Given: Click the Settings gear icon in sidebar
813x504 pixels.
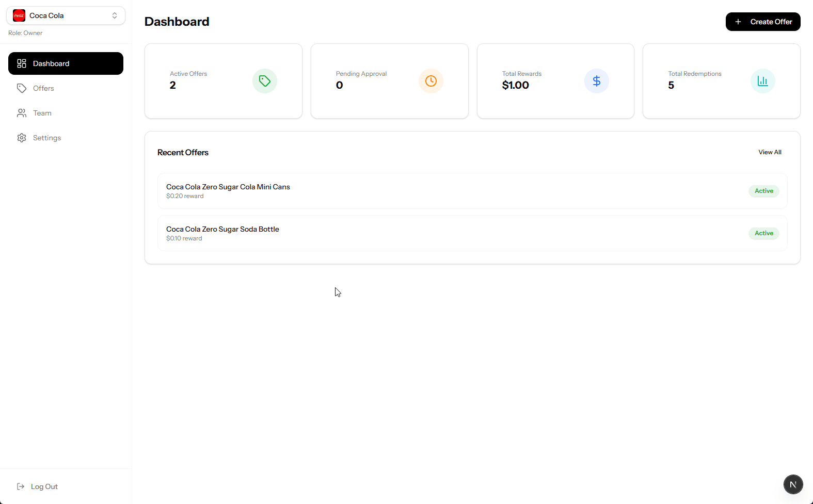Looking at the screenshot, I should (22, 138).
